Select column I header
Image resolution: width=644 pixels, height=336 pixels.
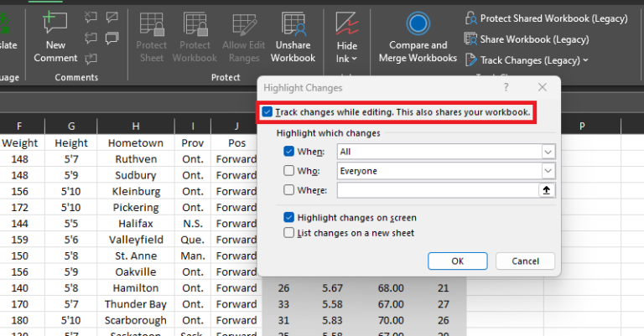click(x=193, y=126)
